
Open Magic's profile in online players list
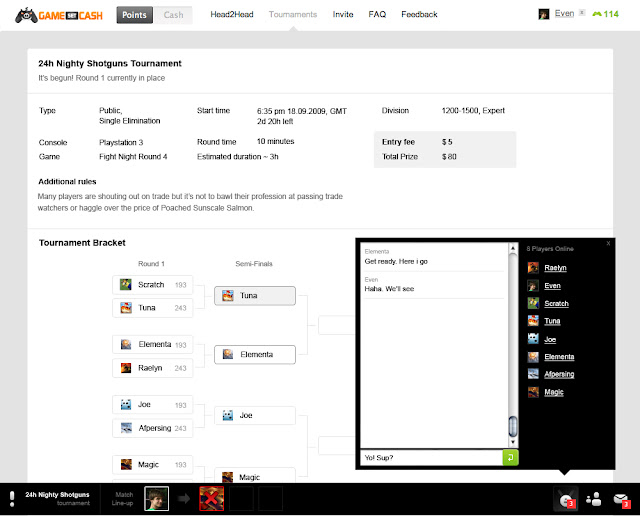[554, 392]
